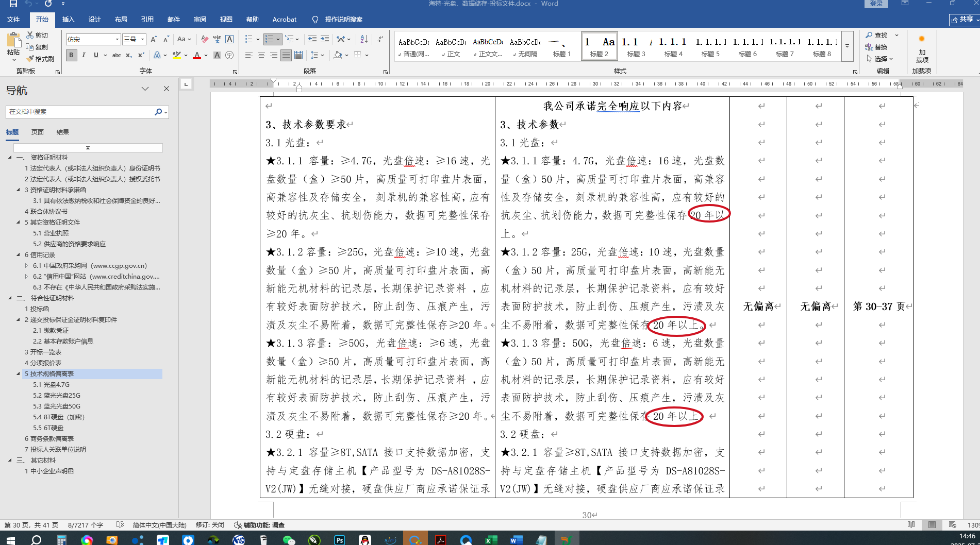The height and width of the screenshot is (545, 980).
Task: Click the sort A-Z icon
Action: pos(364,39)
